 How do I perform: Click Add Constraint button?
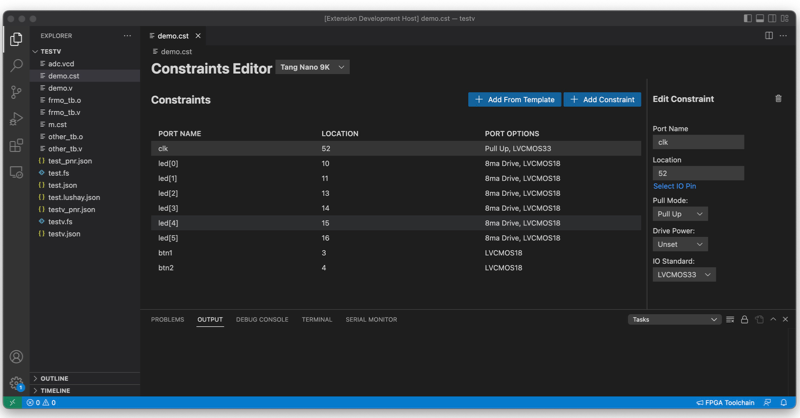[x=602, y=100]
